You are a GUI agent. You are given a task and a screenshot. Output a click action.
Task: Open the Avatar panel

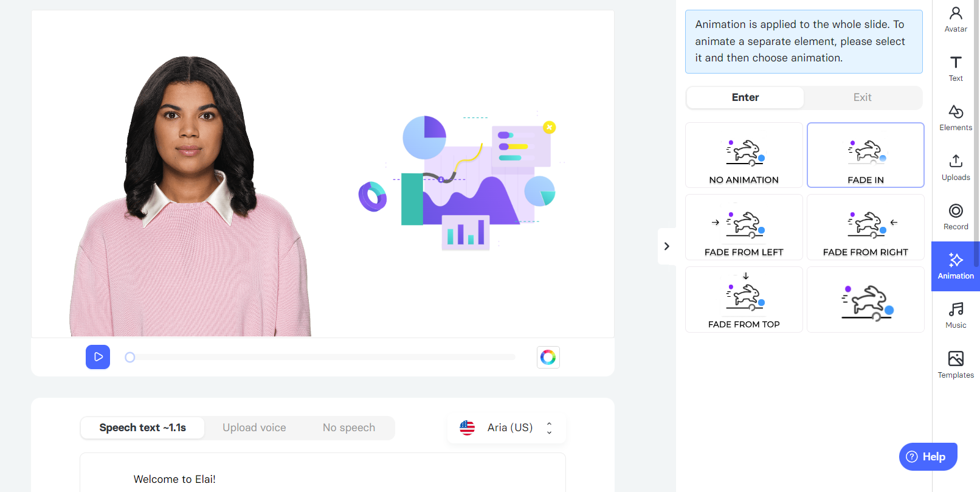[x=956, y=19]
